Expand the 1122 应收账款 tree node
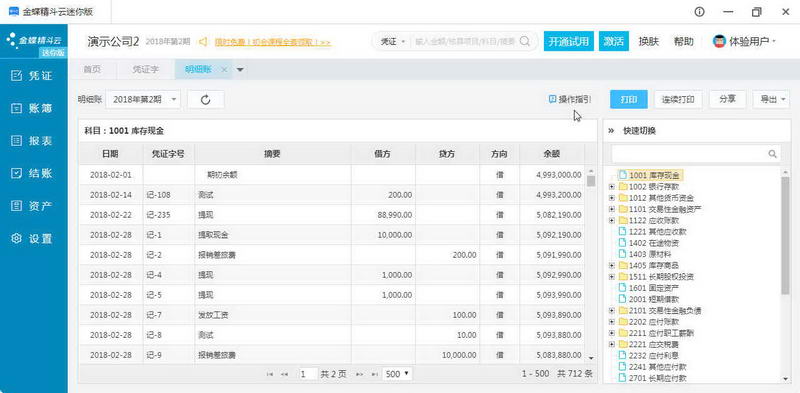 612,220
